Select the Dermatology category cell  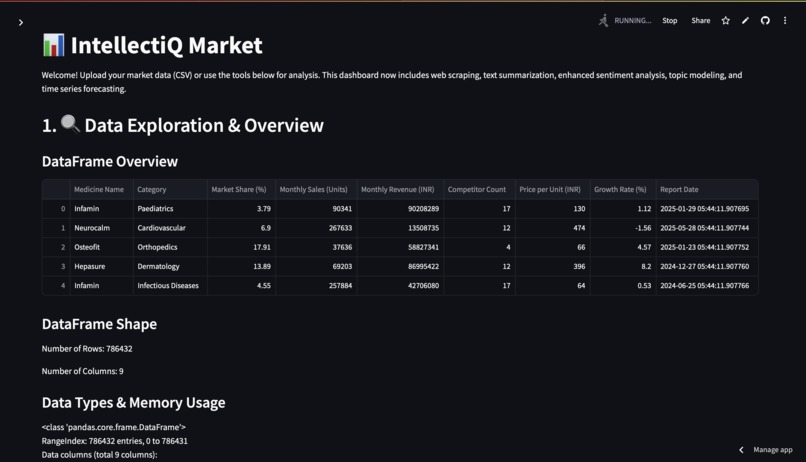coord(170,266)
